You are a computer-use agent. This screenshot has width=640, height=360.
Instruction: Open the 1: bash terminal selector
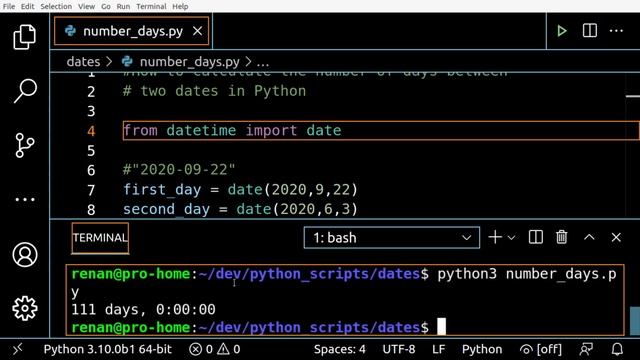[391, 238]
